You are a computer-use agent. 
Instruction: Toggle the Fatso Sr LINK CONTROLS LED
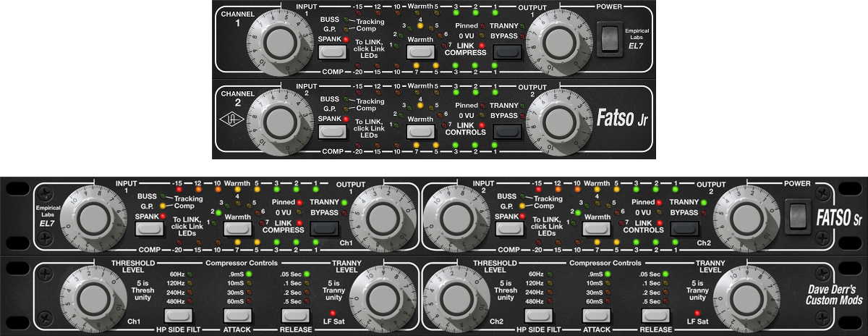(659, 224)
